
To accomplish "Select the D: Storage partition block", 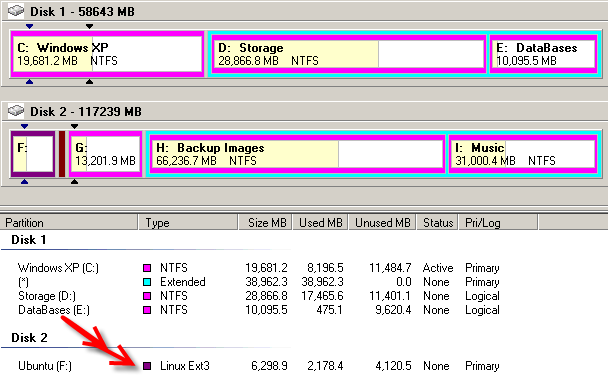I will 348,54.
